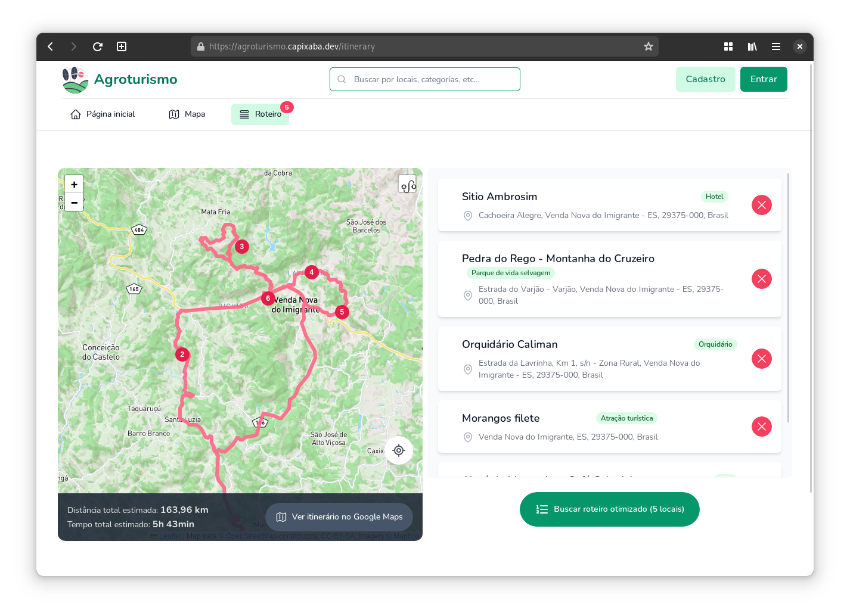The image size is (850, 616).
Task: Click the OpenStreetMap attribution link
Action: tap(251, 536)
